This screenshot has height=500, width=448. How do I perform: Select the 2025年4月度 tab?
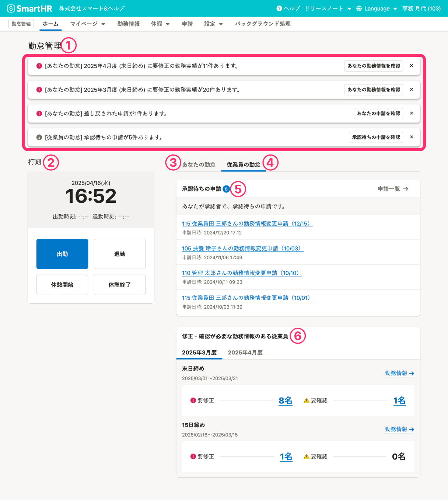(x=245, y=353)
